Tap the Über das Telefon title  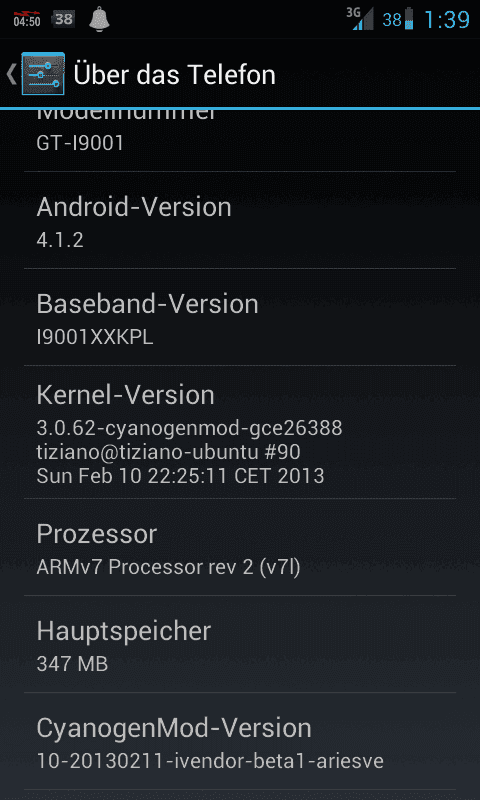tap(174, 74)
